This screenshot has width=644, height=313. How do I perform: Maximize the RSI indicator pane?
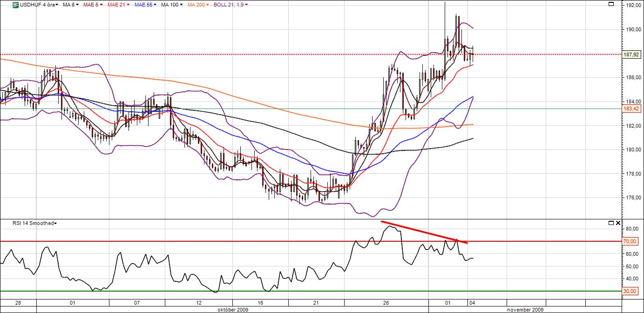(x=611, y=223)
